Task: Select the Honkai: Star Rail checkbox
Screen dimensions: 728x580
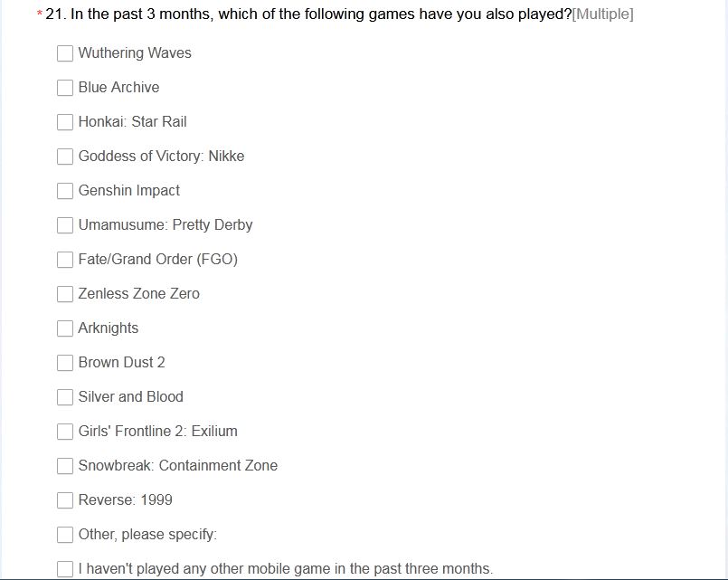Action: tap(65, 122)
